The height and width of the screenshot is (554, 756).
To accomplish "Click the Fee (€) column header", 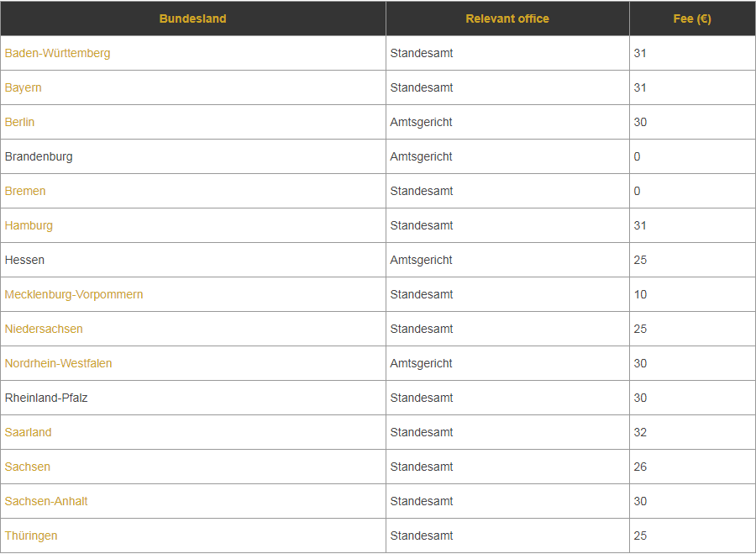I will pyautogui.click(x=692, y=18).
